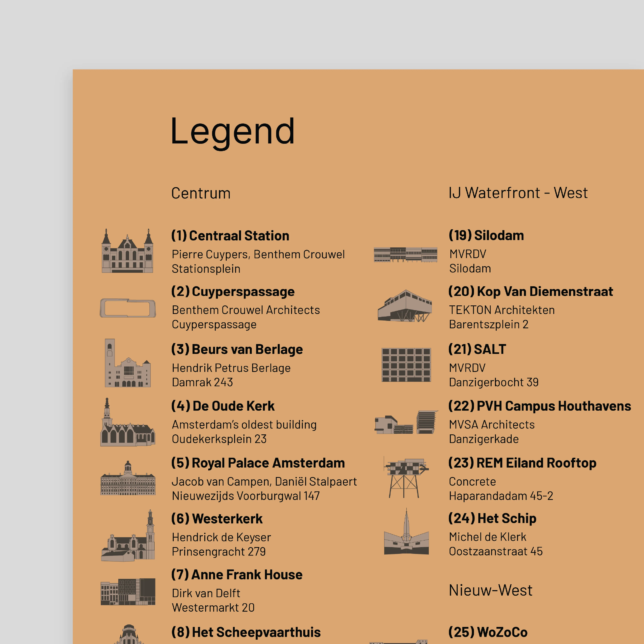Select the Centrum section heading
The width and height of the screenshot is (644, 644).
point(201,193)
